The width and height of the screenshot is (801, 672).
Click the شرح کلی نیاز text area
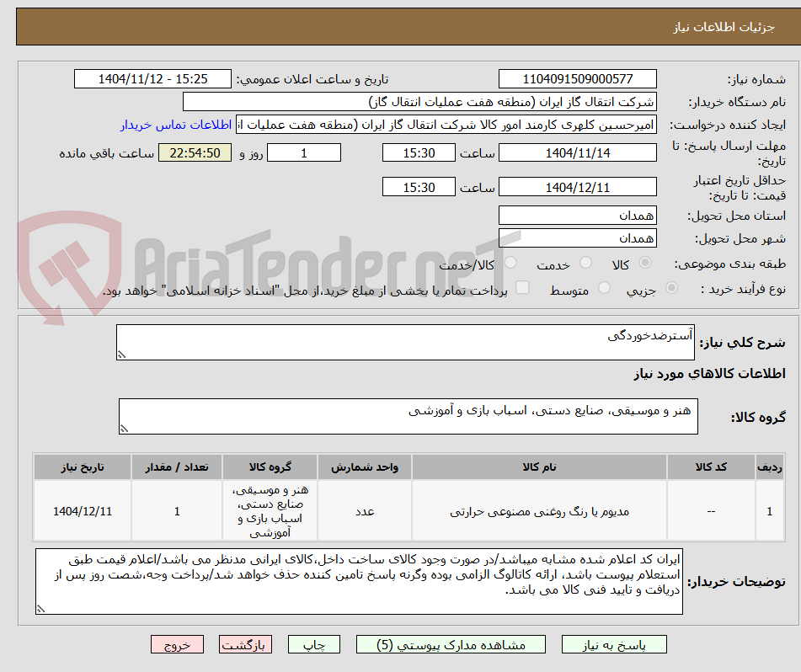[x=405, y=342]
